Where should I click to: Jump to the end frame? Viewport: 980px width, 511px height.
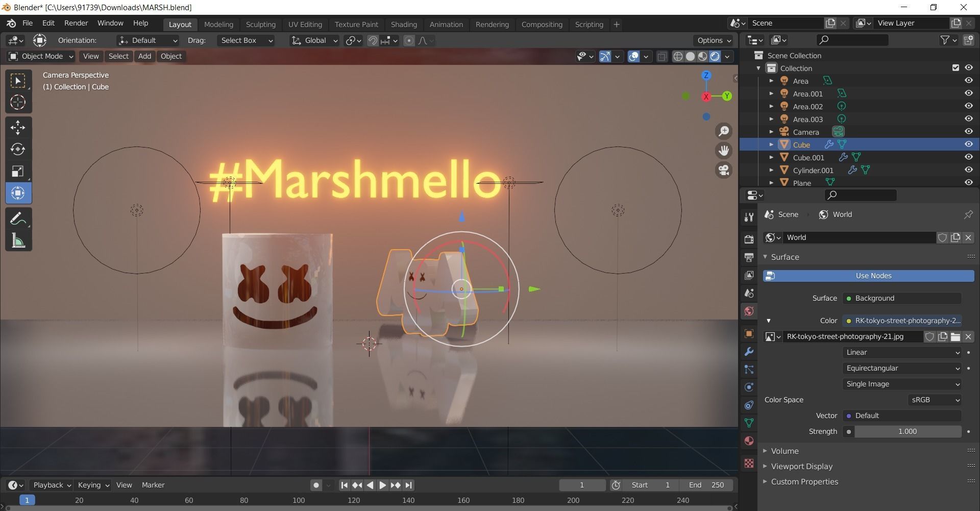point(409,485)
